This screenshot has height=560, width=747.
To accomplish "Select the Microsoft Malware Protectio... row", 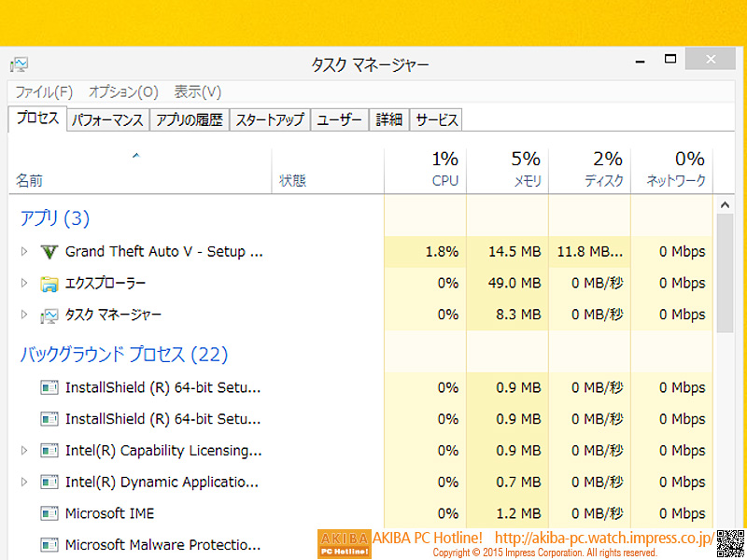I will point(360,545).
